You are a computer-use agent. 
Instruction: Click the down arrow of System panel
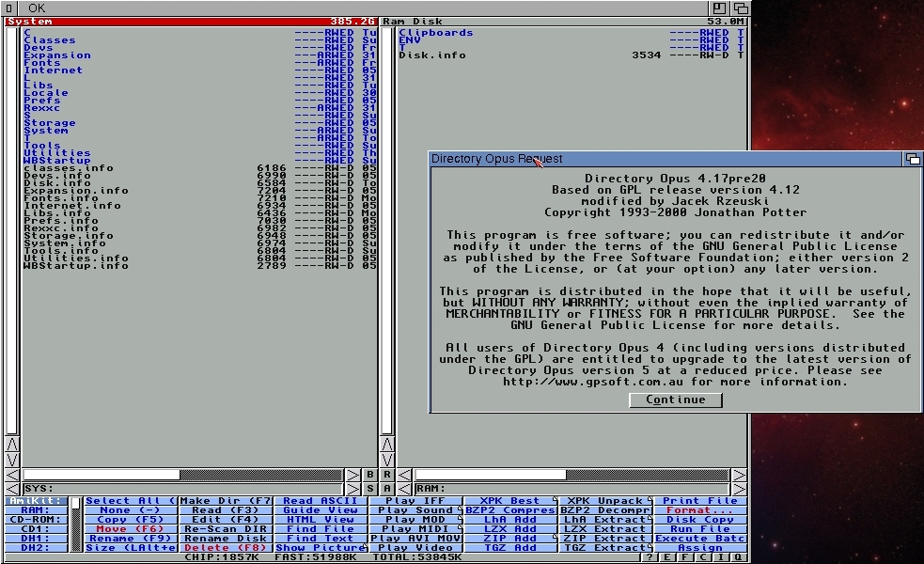click(x=12, y=460)
